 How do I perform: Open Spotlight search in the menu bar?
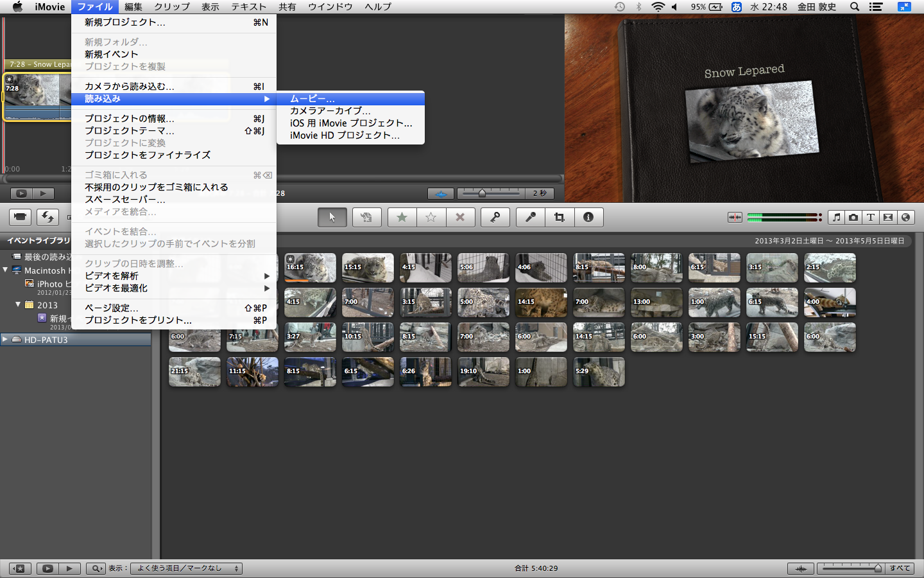(x=855, y=6)
